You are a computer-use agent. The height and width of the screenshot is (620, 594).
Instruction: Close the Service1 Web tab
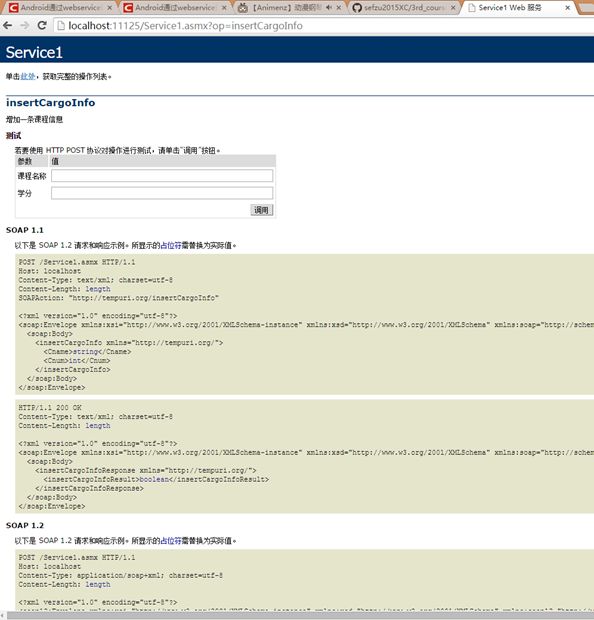[x=568, y=8]
